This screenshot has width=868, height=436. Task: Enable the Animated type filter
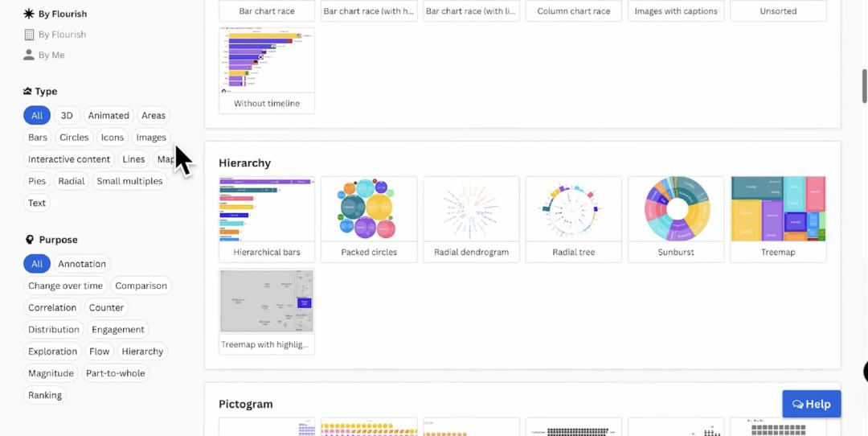(x=108, y=116)
